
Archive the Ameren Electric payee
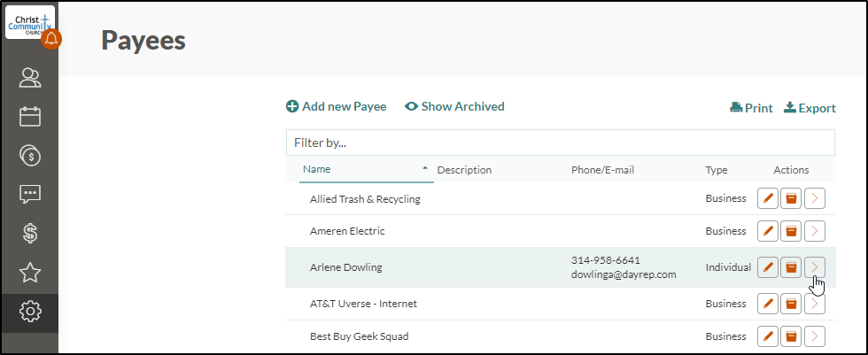[791, 231]
